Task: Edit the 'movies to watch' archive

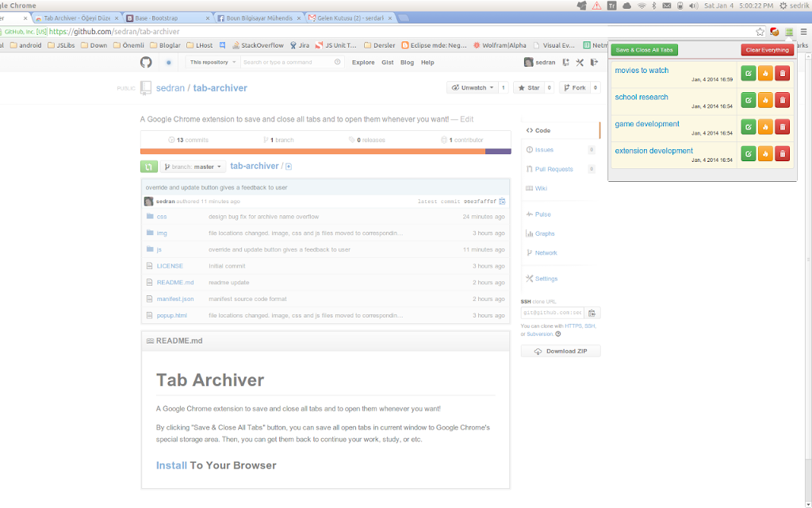Action: click(749, 73)
